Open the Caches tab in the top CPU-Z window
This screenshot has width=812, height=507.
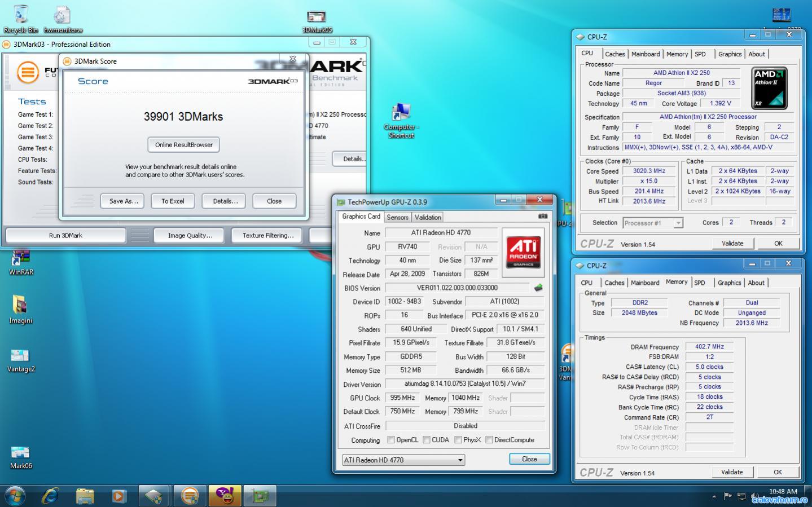coord(615,54)
